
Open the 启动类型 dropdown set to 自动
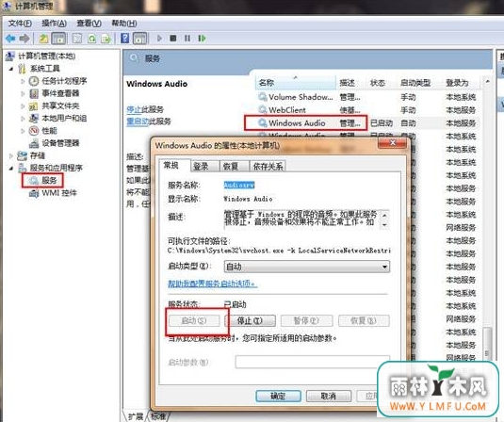click(307, 267)
